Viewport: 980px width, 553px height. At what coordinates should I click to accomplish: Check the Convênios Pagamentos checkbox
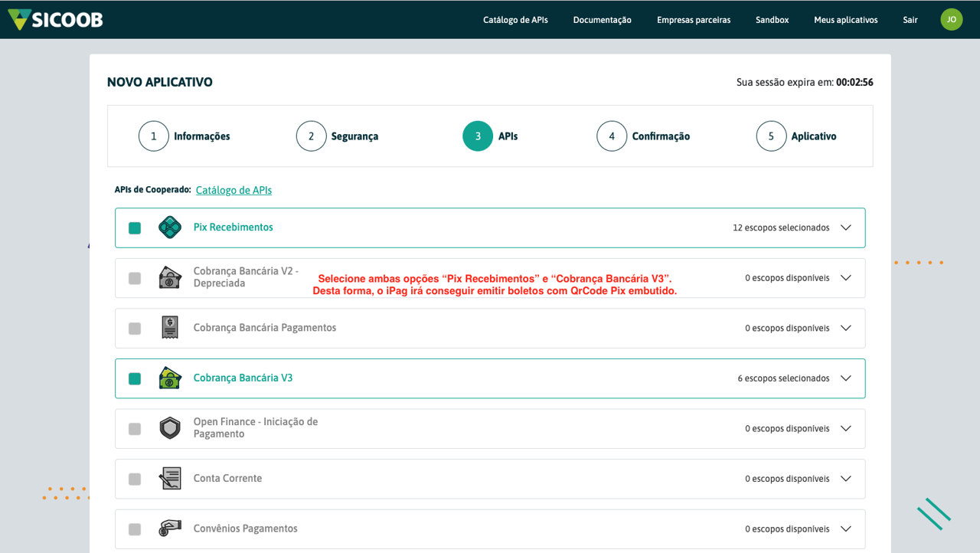point(135,529)
